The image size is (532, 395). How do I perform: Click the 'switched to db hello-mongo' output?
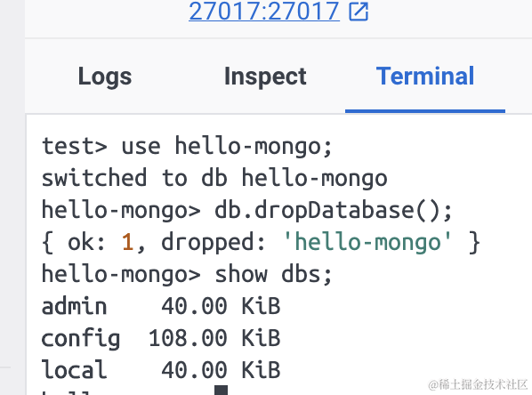tap(214, 178)
